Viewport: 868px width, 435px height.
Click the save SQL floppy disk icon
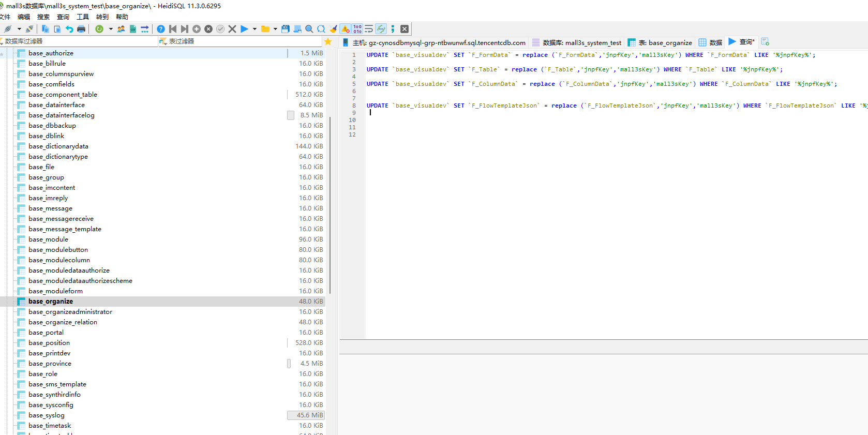click(286, 29)
